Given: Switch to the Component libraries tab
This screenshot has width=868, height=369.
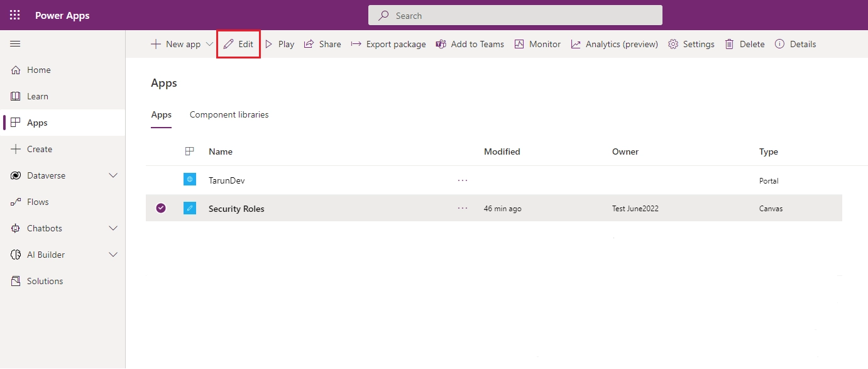Looking at the screenshot, I should point(229,115).
